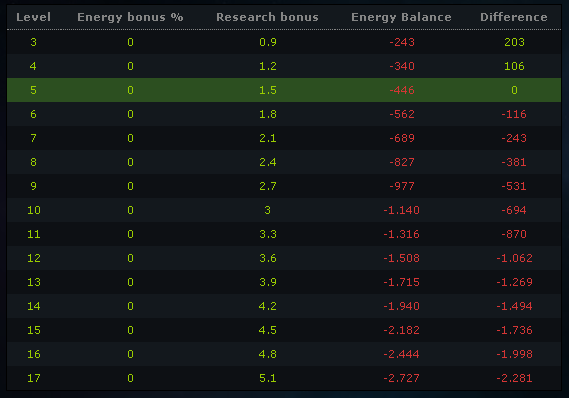Click energy balance value -2.727
This screenshot has width=569, height=398.
point(401,378)
